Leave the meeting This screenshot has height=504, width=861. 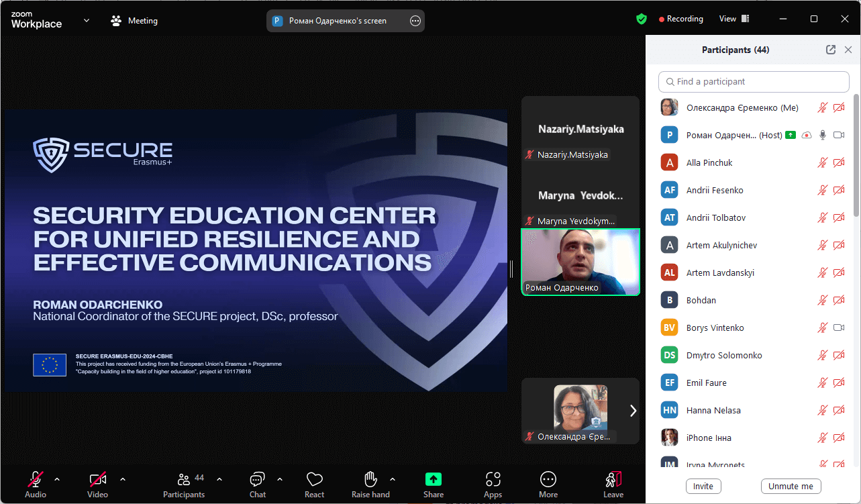(613, 485)
